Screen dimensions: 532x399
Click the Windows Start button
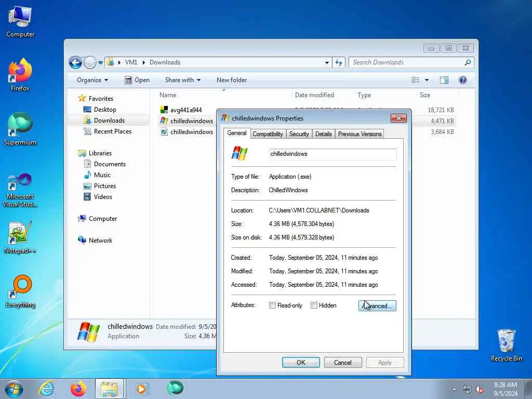pyautogui.click(x=14, y=389)
